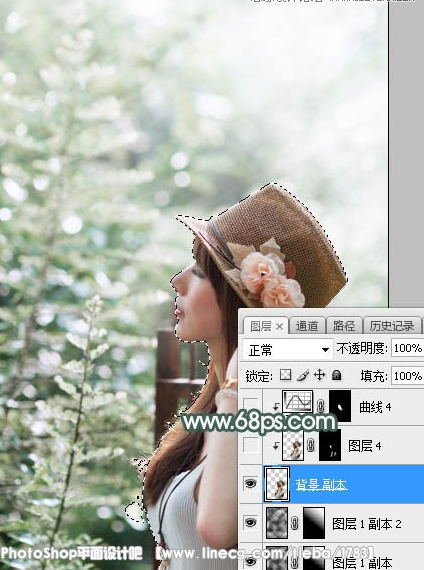Select the 背景 副本 layer thumbnail

pyautogui.click(x=277, y=484)
